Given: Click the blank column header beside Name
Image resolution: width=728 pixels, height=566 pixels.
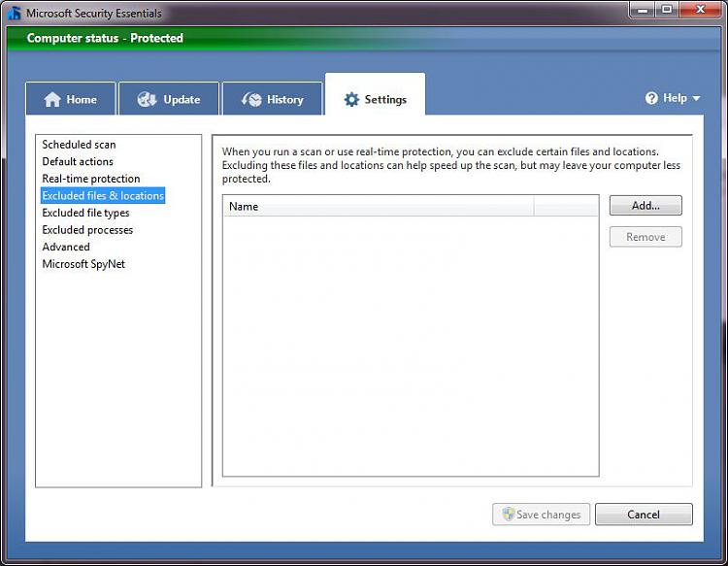Looking at the screenshot, I should click(x=566, y=206).
